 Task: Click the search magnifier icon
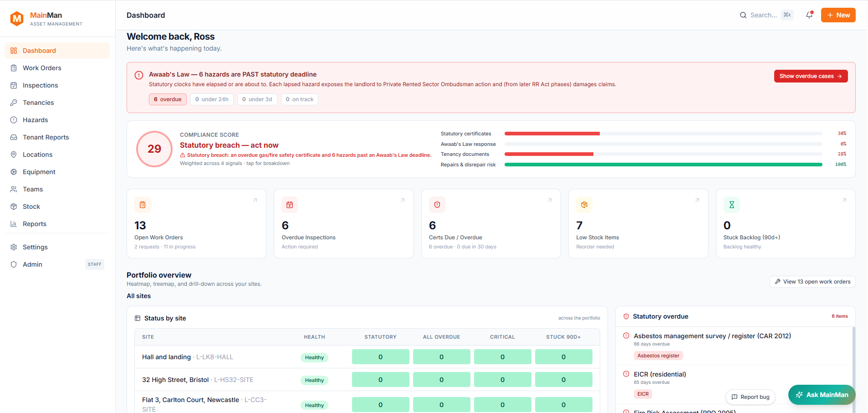click(743, 15)
